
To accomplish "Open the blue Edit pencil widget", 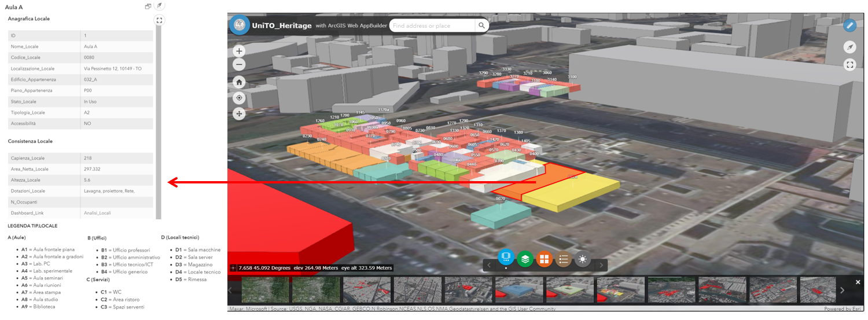I will pos(849,25).
